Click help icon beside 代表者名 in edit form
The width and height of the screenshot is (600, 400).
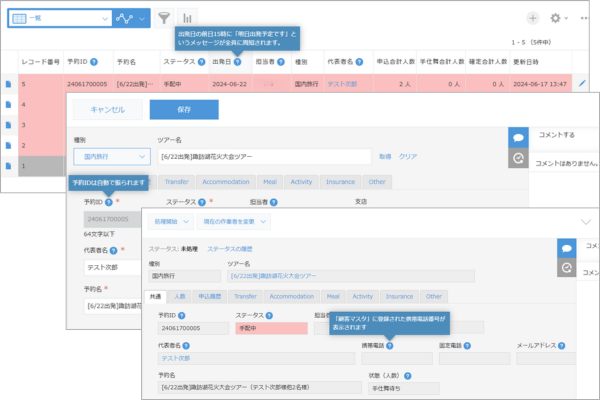(x=113, y=250)
